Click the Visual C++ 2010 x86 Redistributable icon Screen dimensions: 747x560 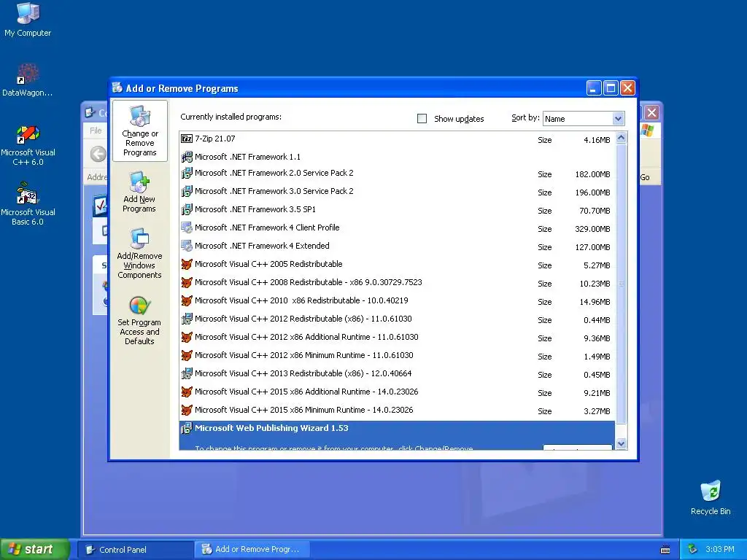pos(187,300)
